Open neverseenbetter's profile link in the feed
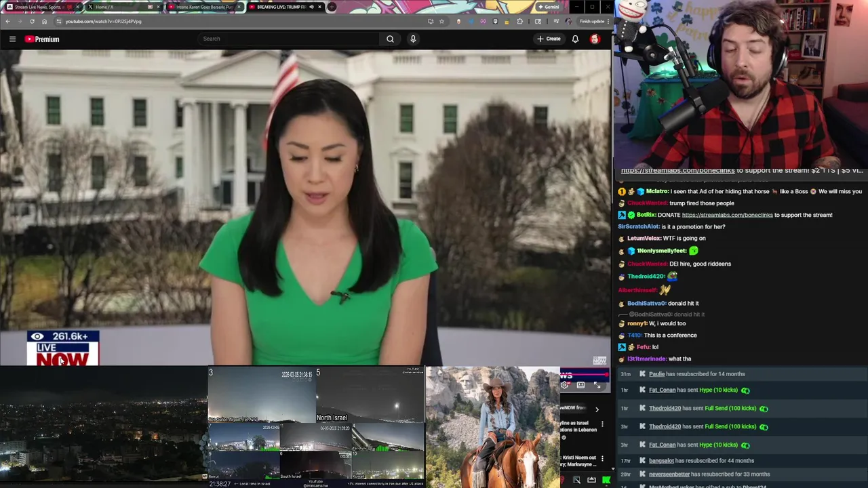This screenshot has width=868, height=488. tap(669, 474)
